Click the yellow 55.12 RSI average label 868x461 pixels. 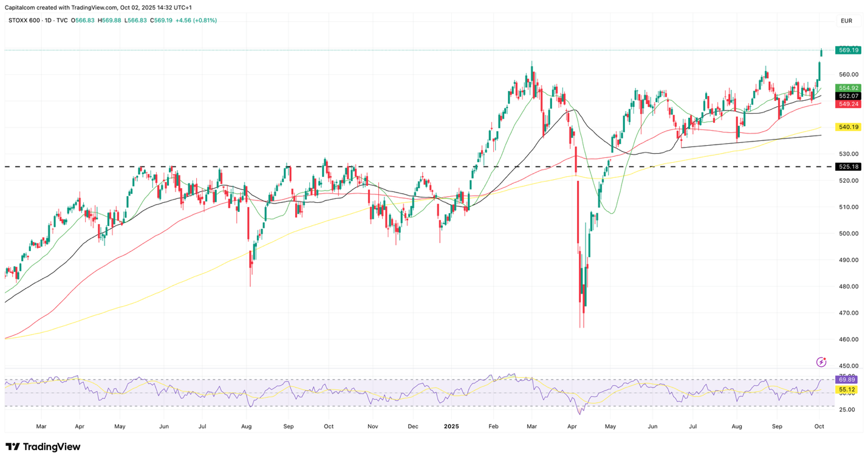point(847,389)
